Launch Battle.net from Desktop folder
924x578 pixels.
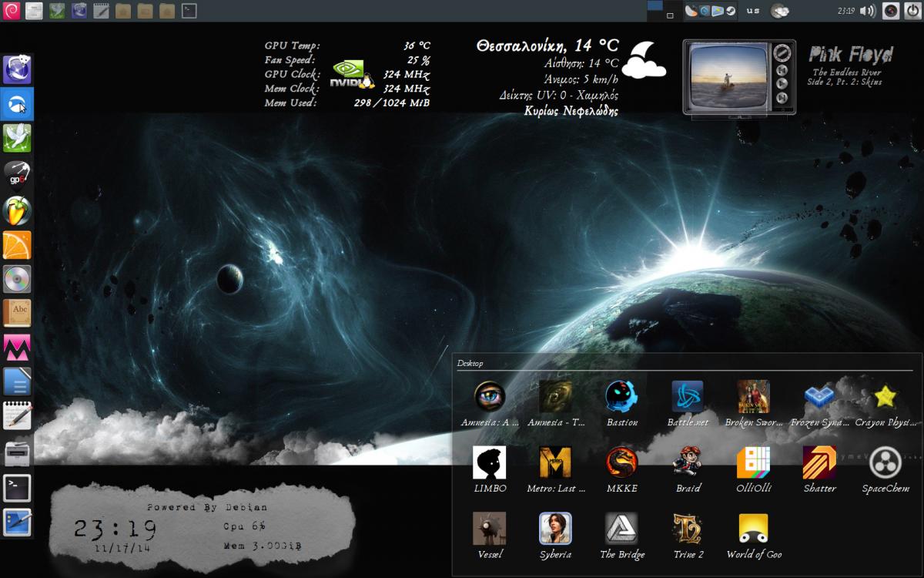(688, 404)
